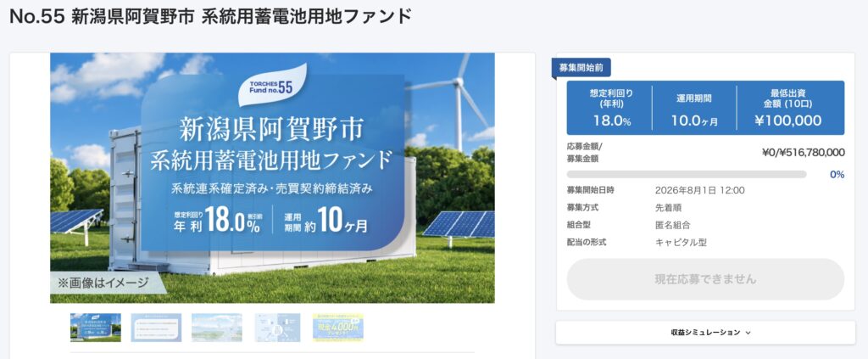
Task: Click the 0% progress percentage label
Action: tap(837, 175)
